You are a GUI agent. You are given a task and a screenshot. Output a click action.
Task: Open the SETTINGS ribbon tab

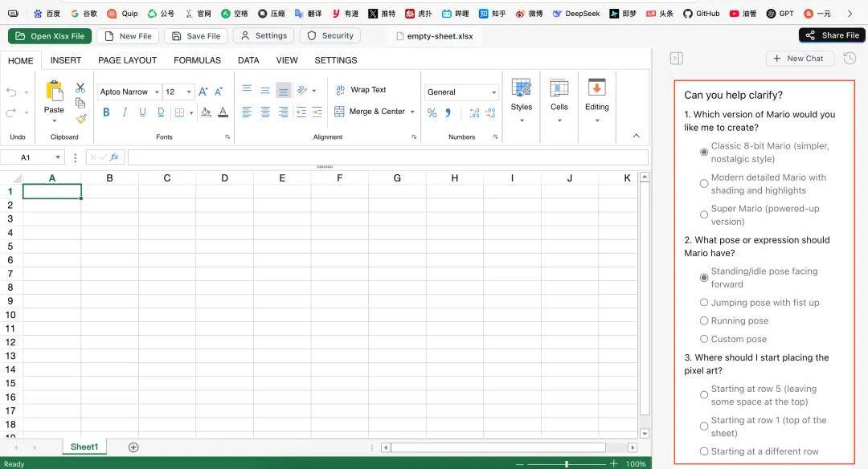coord(336,60)
